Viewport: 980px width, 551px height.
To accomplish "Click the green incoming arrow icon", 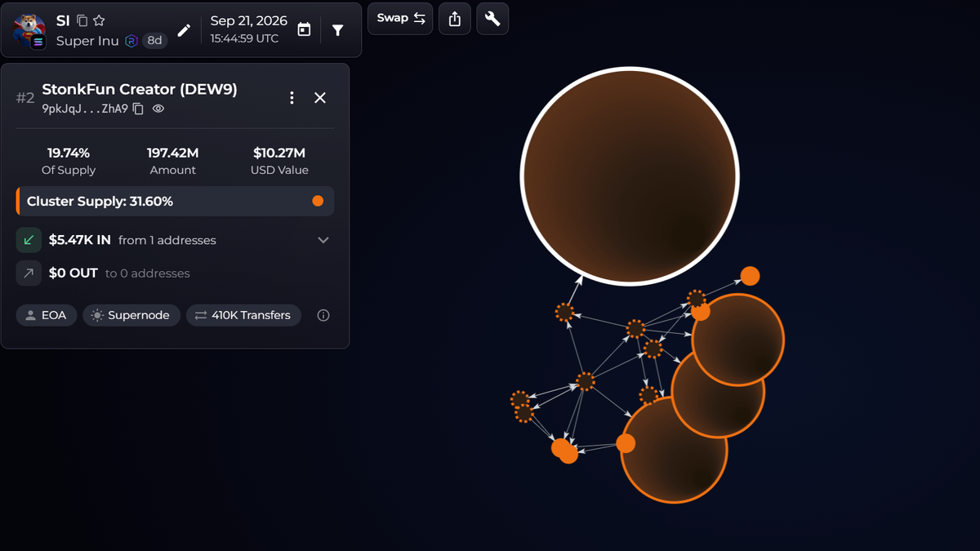I will click(29, 240).
